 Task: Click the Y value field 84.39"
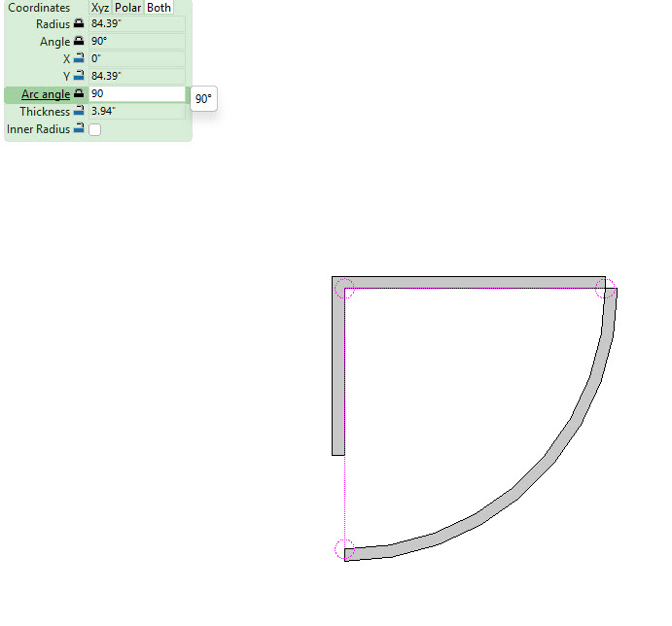pyautogui.click(x=137, y=76)
